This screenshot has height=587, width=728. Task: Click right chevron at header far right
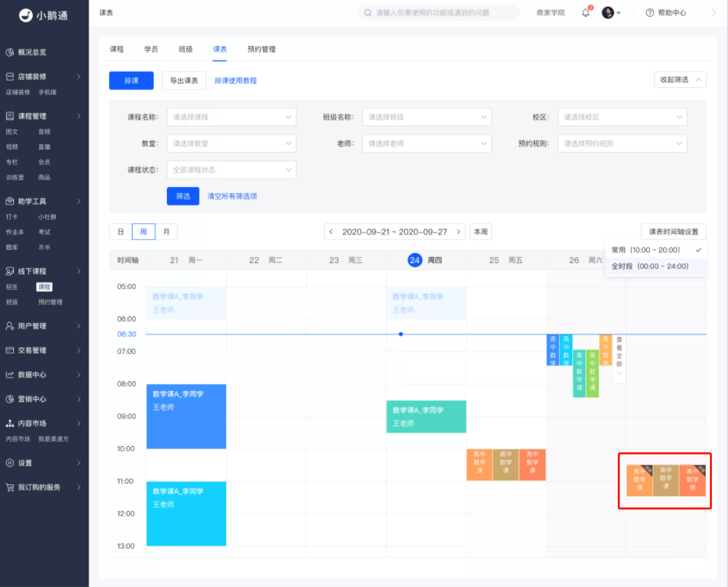(713, 13)
